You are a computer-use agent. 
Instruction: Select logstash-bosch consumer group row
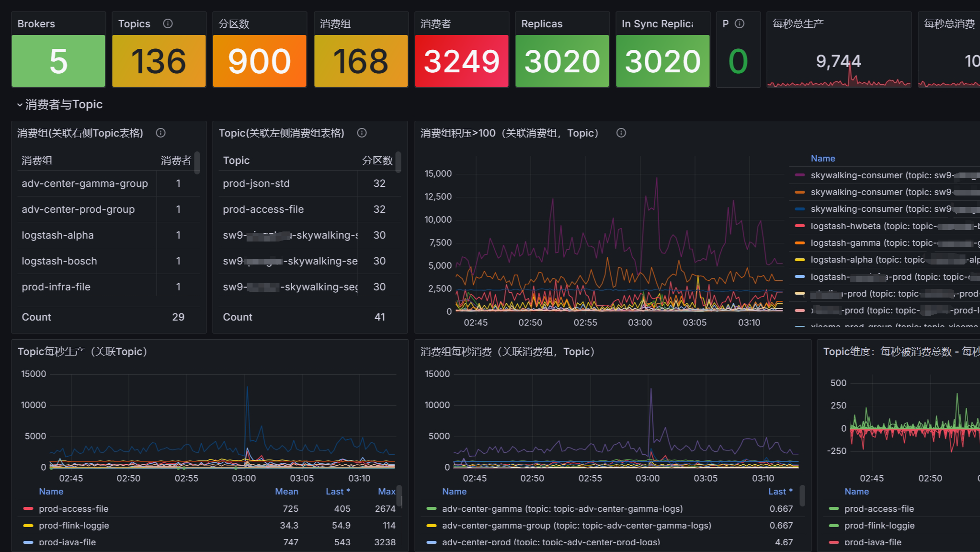click(x=109, y=261)
